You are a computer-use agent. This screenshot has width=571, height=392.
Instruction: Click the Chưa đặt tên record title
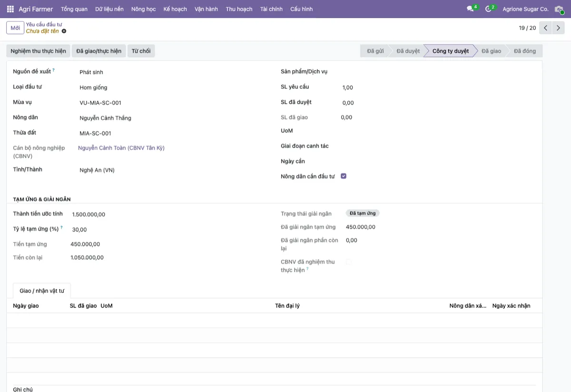42,31
